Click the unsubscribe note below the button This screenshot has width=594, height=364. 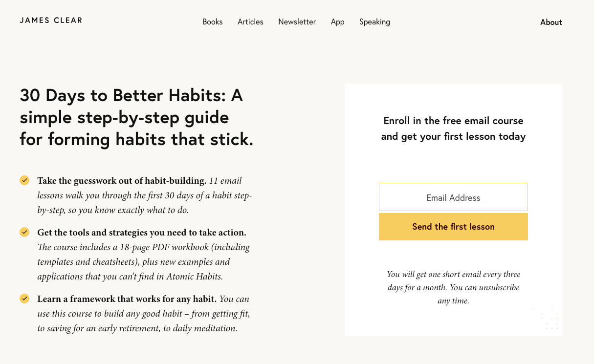pos(453,287)
